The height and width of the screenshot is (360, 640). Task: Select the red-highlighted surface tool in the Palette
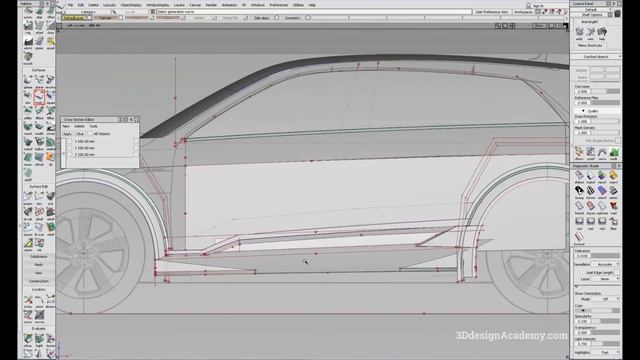click(39, 96)
